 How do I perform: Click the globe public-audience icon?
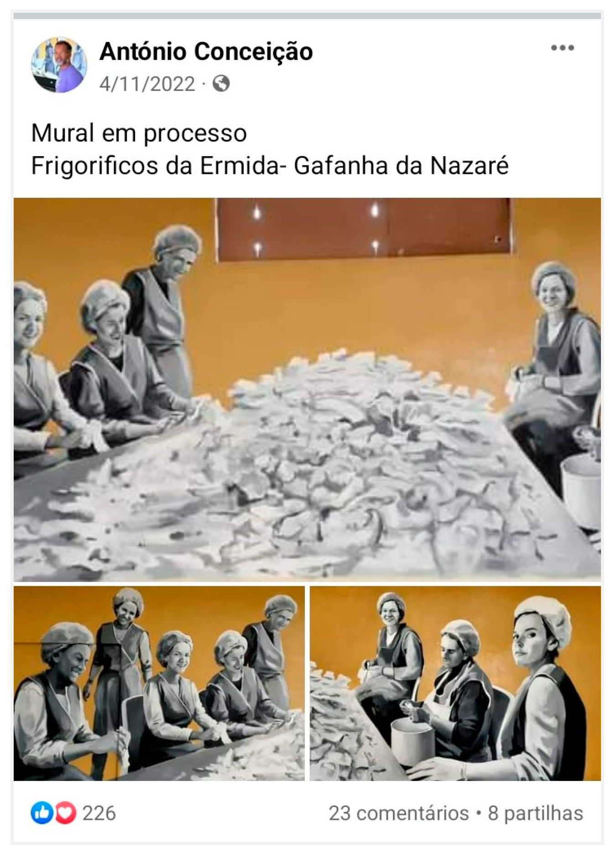221,84
